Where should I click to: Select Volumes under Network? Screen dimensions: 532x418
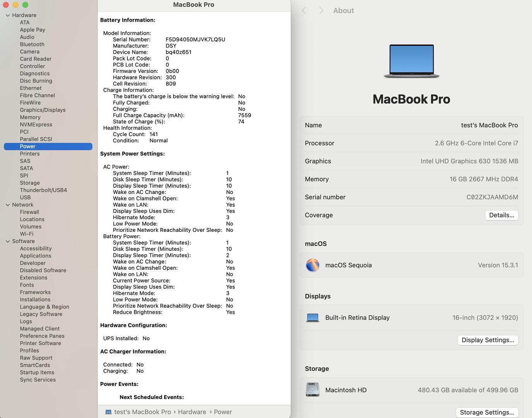(31, 227)
